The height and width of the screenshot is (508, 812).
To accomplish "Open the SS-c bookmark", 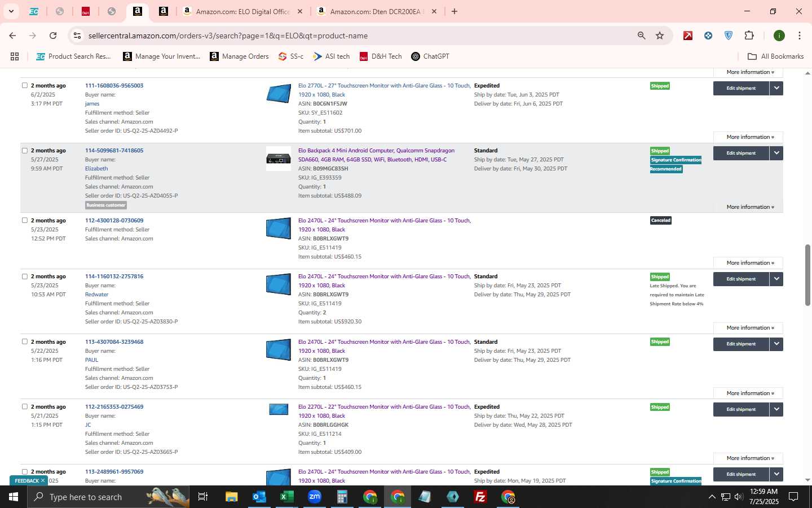I will click(x=291, y=56).
